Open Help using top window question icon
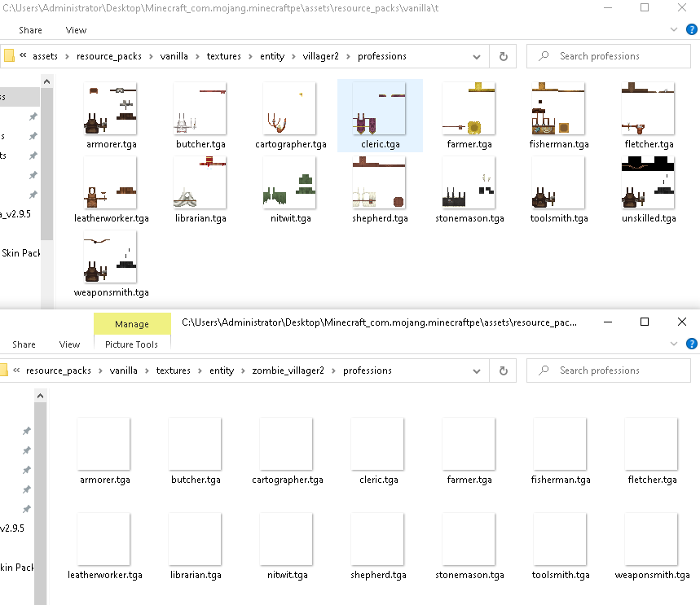Screen dimensions: 700x605 [x=692, y=29]
